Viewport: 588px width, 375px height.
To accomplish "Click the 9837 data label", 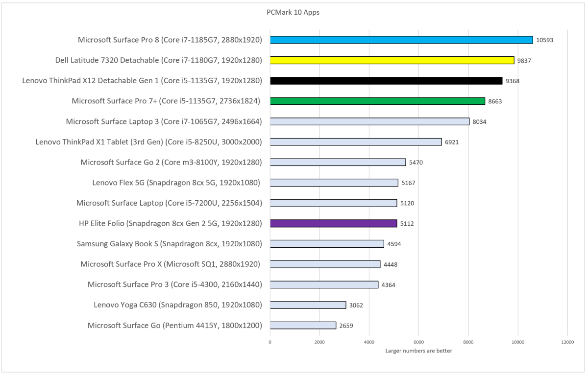I will (524, 61).
